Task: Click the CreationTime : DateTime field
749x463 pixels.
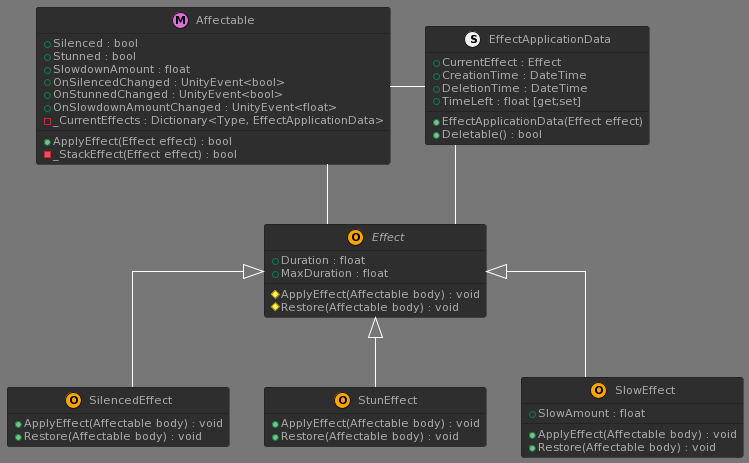Action: coord(514,75)
